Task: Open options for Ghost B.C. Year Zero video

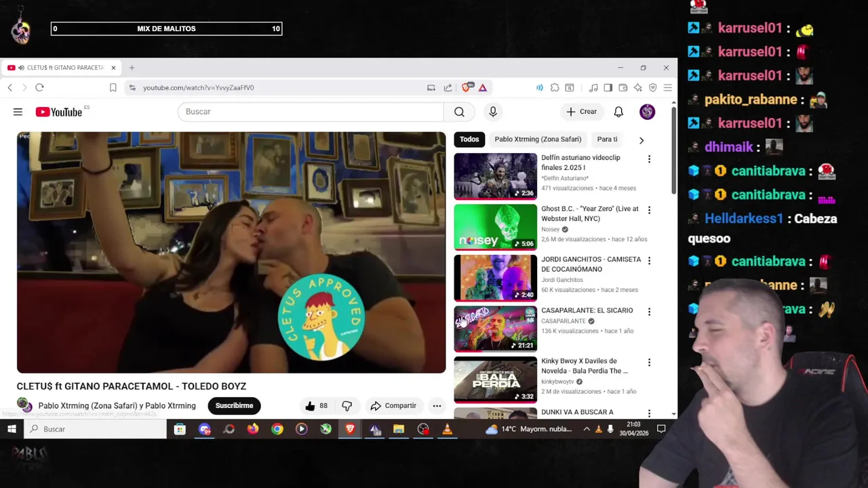Action: [x=649, y=210]
